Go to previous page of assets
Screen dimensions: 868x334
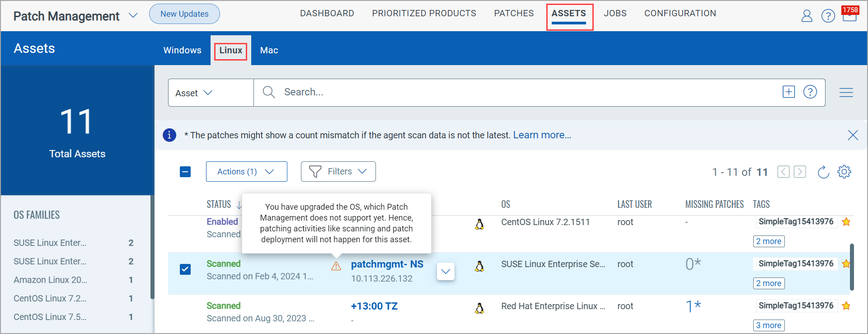[x=784, y=172]
